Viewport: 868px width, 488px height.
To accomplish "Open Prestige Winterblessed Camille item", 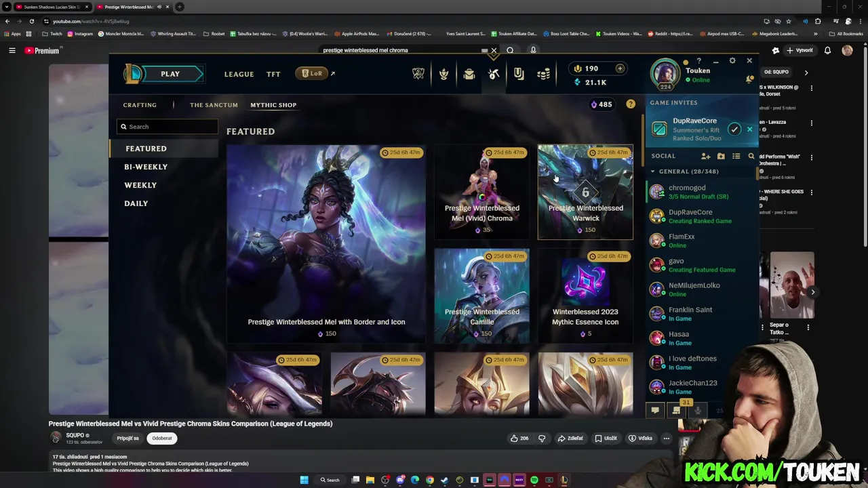I will coord(481,296).
